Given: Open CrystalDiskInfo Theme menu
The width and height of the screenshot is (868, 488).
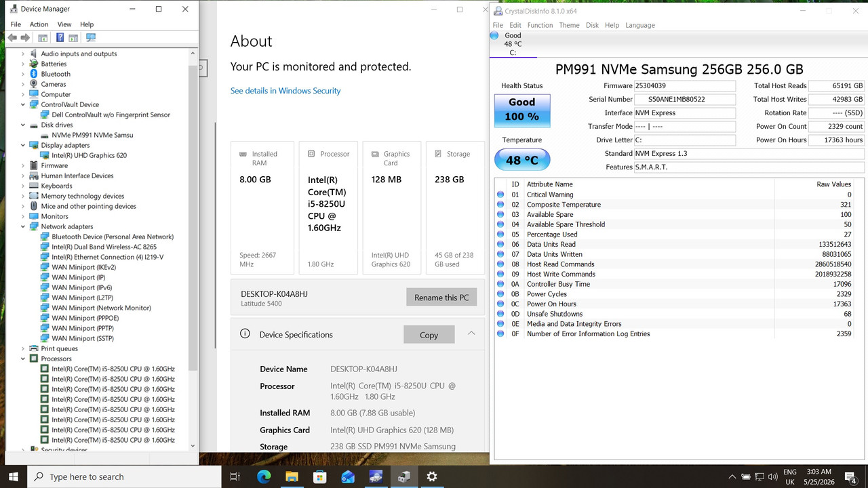Looking at the screenshot, I should [569, 25].
